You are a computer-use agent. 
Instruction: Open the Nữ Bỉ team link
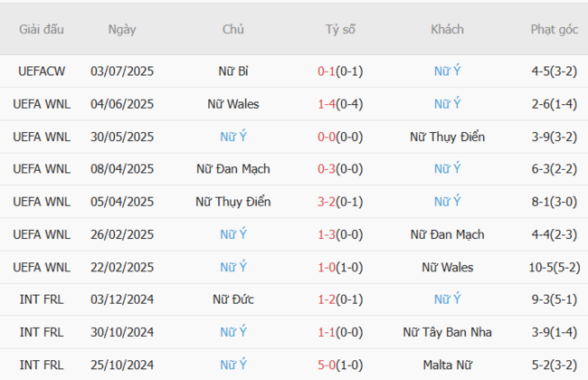pyautogui.click(x=232, y=71)
